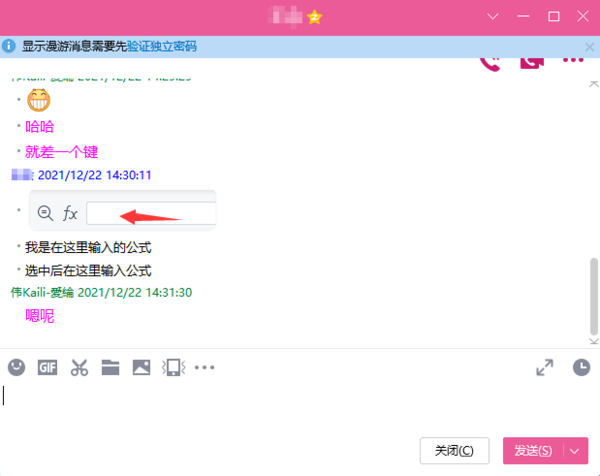The width and height of the screenshot is (600, 476).
Task: Jump to the bottom of chat history
Action: coord(594,341)
